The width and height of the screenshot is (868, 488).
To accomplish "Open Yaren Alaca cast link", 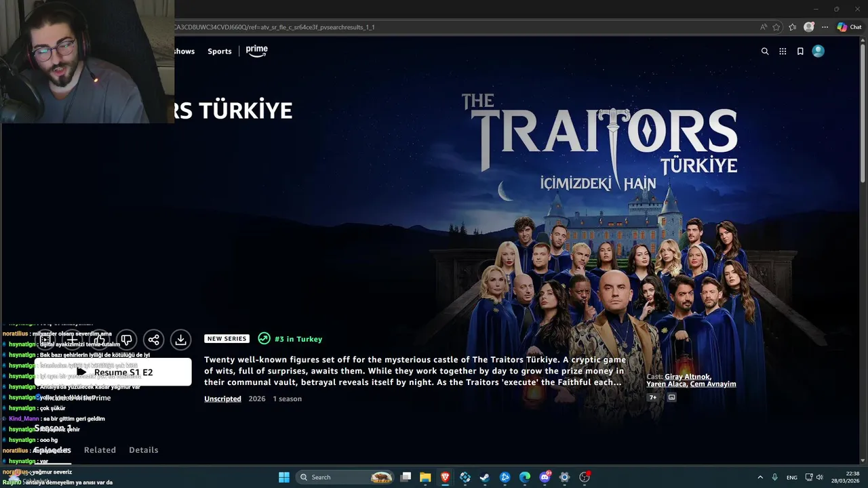I will click(x=667, y=384).
